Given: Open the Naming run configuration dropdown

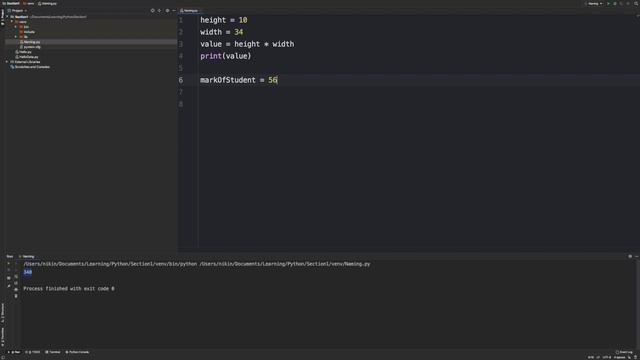Looking at the screenshot, I should (595, 4).
